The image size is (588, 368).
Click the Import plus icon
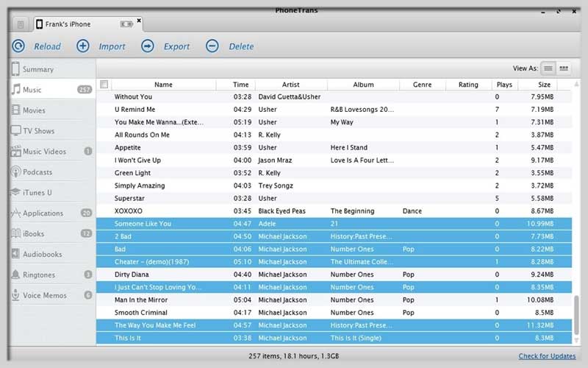click(x=83, y=46)
